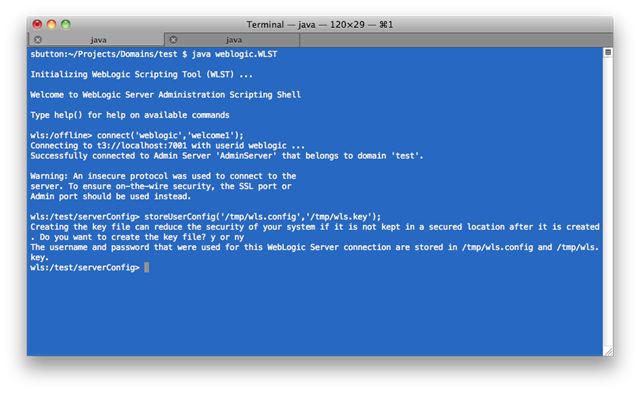Click the 'Warning: An insecure protocol' line
Image resolution: width=640 pixels, height=393 pixels.
click(x=163, y=176)
